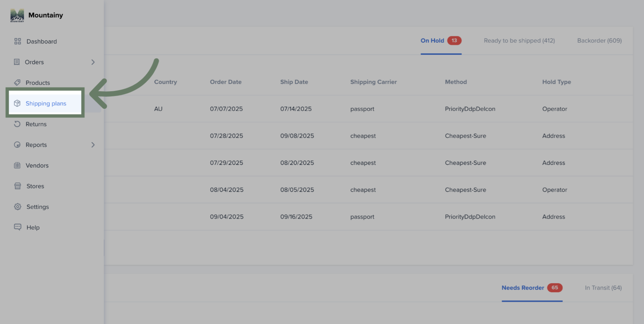Expand the Orders submenu chevron
644x324 pixels.
pyautogui.click(x=93, y=62)
